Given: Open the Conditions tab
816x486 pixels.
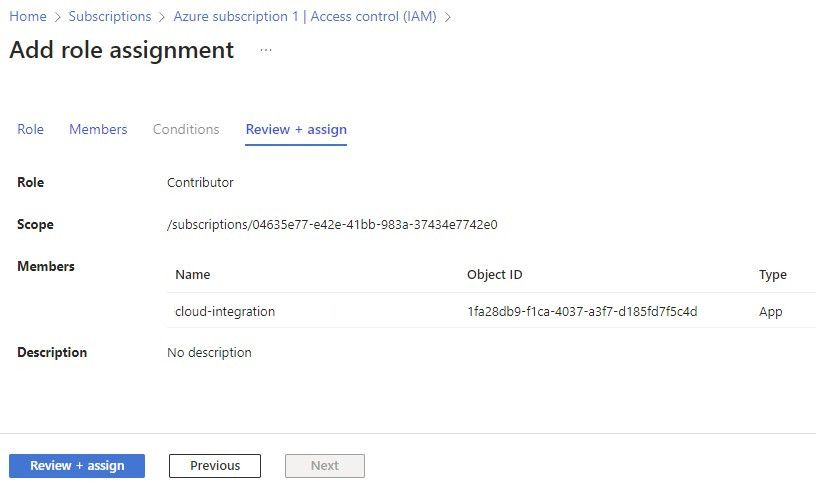Looking at the screenshot, I should (186, 129).
